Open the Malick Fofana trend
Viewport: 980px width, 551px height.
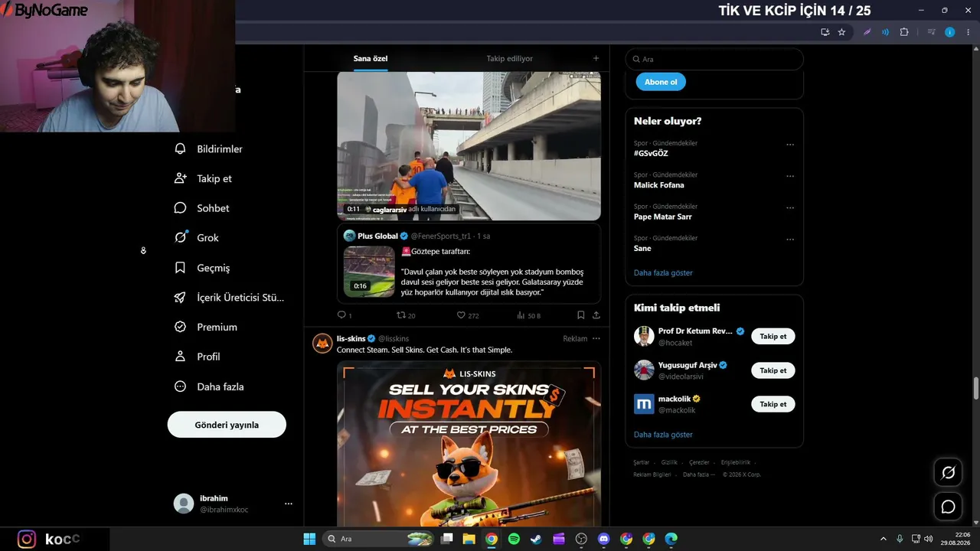[x=659, y=185]
